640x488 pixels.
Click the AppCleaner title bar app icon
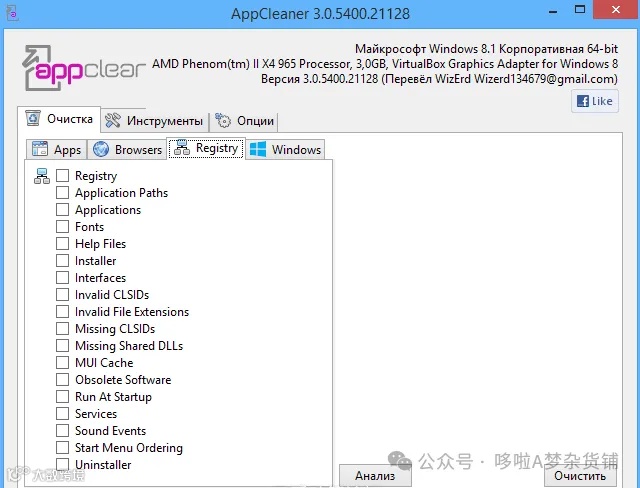[12, 13]
